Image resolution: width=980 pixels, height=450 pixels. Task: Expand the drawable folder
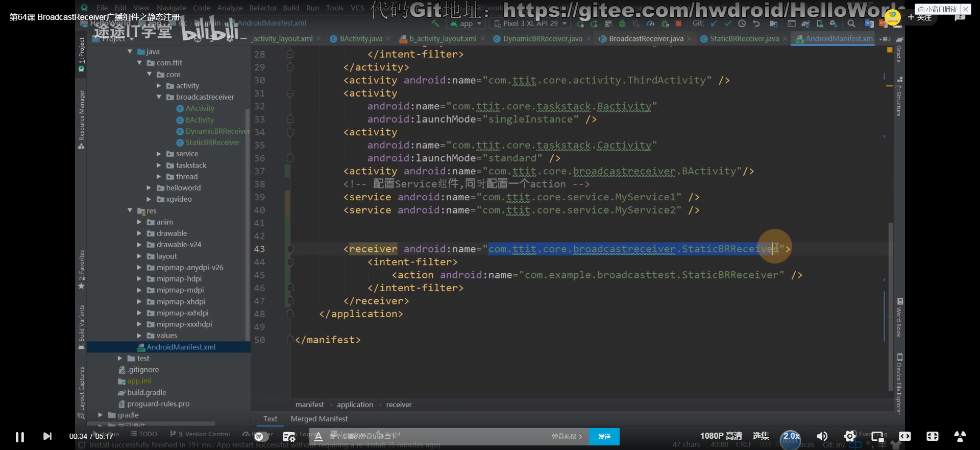pos(139,233)
